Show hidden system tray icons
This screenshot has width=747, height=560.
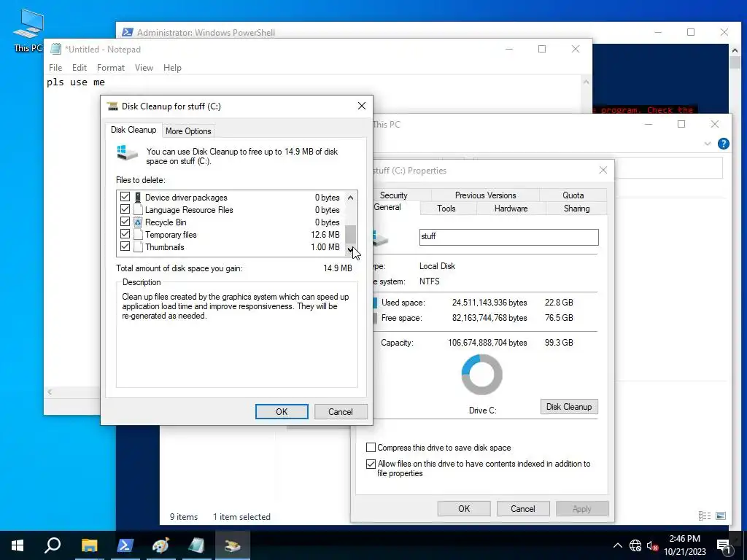click(x=617, y=545)
